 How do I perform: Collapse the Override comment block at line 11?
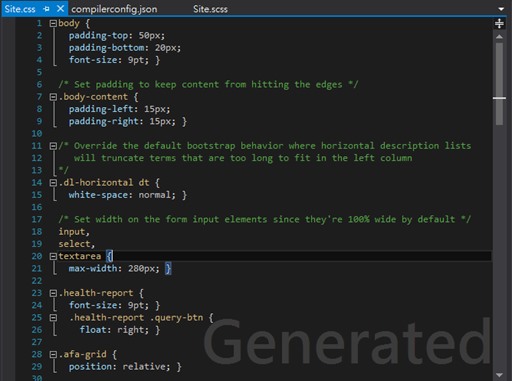pos(53,146)
